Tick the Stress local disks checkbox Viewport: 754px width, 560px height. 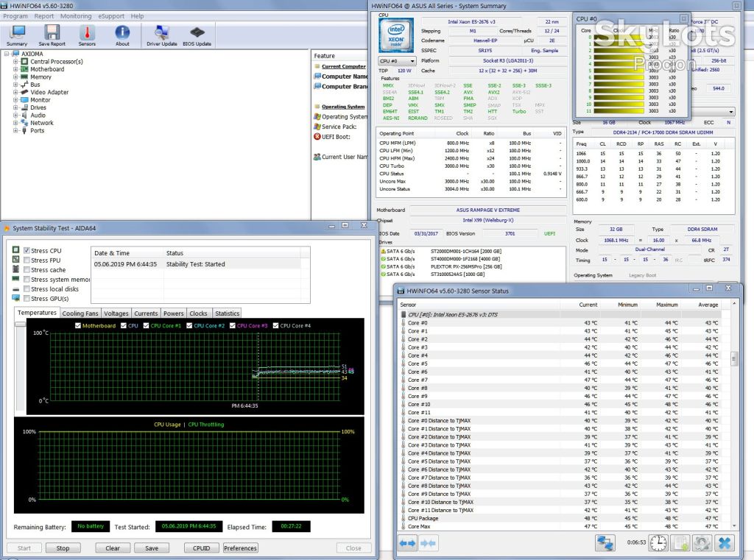tap(27, 289)
